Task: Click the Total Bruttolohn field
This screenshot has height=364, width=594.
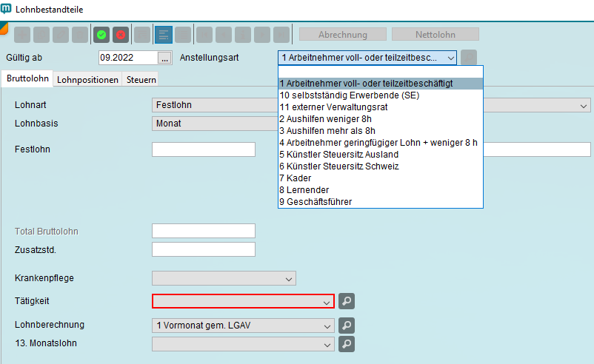Action: (204, 231)
